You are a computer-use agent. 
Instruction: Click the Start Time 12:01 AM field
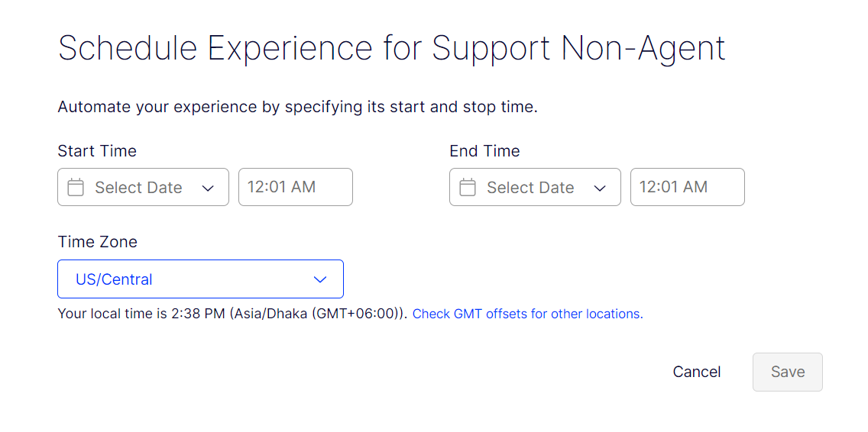(295, 187)
